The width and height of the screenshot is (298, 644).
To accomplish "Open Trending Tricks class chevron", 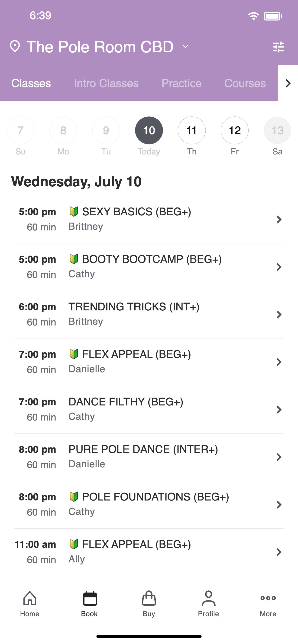I will (279, 315).
